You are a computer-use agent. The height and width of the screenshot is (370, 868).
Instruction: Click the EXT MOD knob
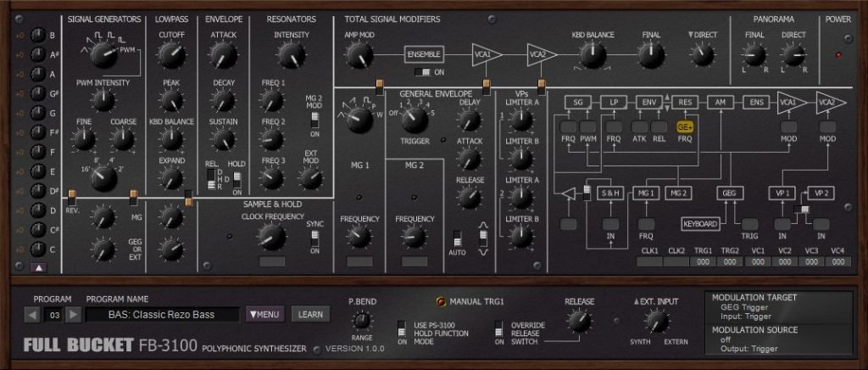[x=310, y=178]
